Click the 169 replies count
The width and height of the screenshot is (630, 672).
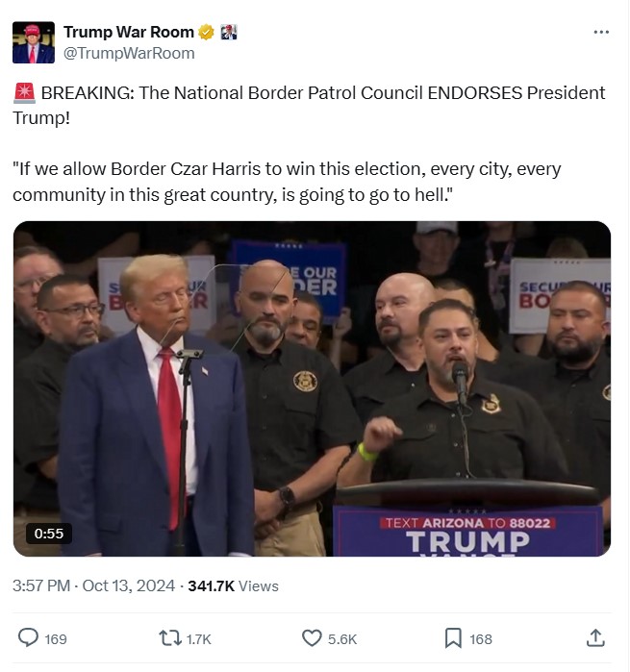[56, 639]
